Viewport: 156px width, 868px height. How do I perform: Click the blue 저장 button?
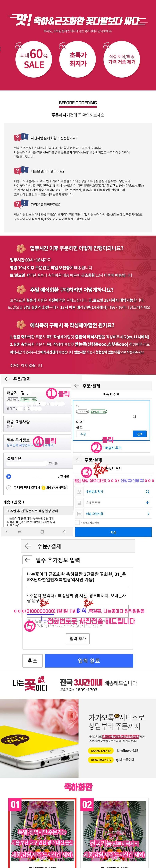click(x=113, y=532)
